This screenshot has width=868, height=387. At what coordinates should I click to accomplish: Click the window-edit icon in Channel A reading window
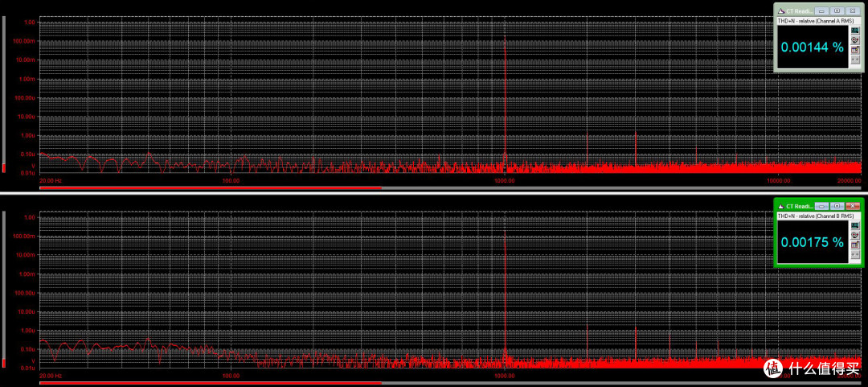tap(855, 50)
